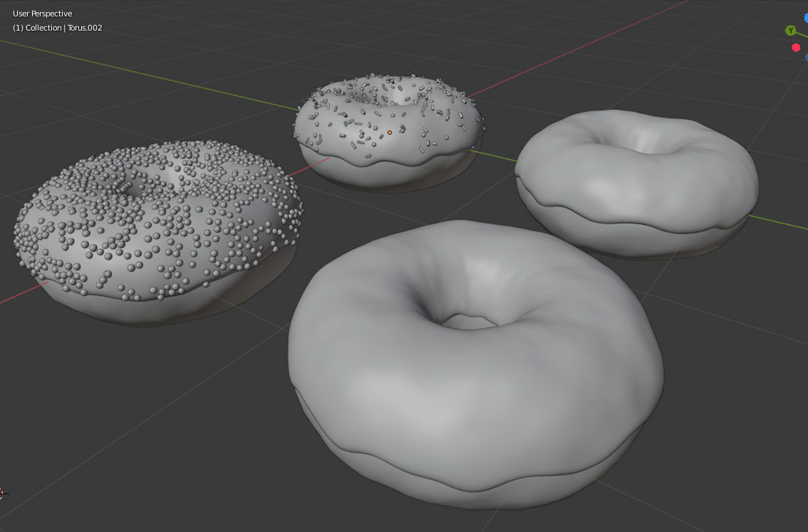808x532 pixels.
Task: Select the large plain donut in the foreground
Action: [475, 364]
